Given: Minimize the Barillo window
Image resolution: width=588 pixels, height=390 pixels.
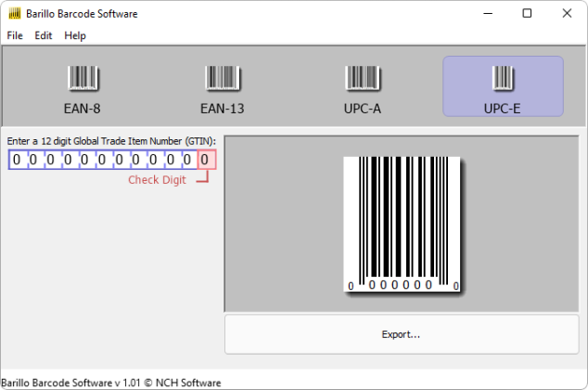Looking at the screenshot, I should pyautogui.click(x=488, y=14).
